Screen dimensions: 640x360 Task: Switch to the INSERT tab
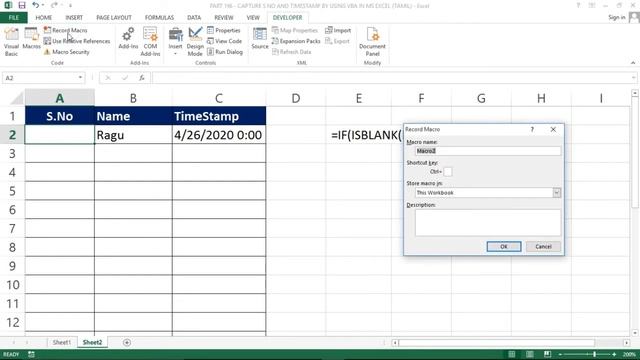click(x=74, y=18)
